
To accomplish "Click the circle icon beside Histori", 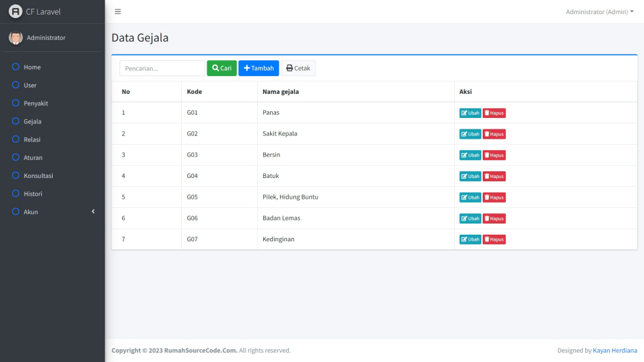I will (x=15, y=193).
